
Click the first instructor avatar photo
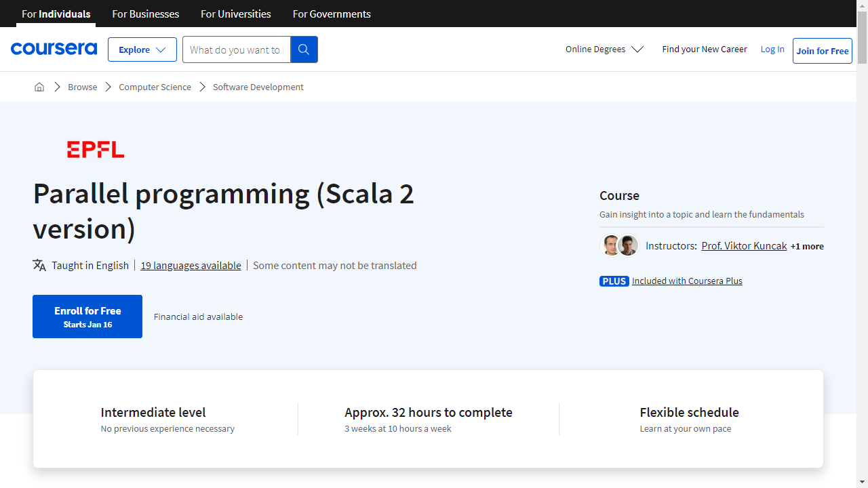(x=611, y=245)
